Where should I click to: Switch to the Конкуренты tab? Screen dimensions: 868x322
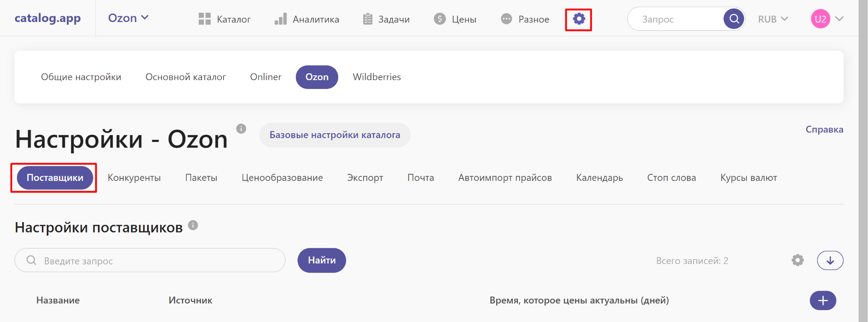click(134, 178)
